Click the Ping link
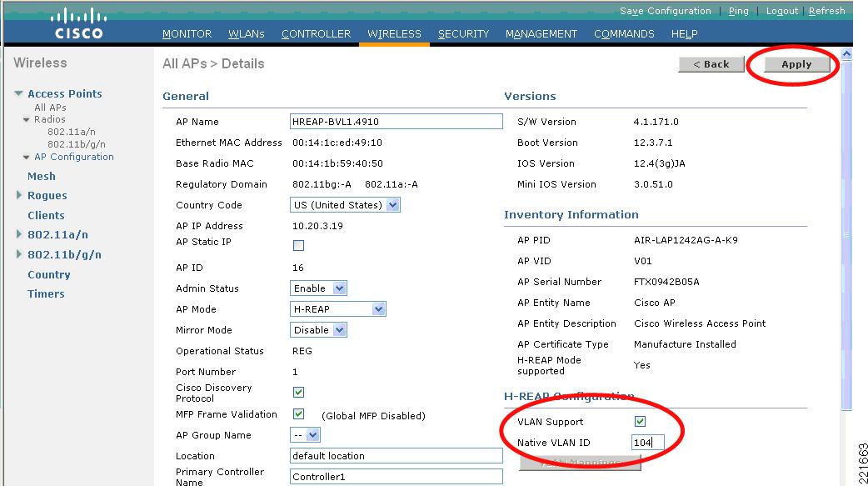Screen dimensions: 868x486 click(x=738, y=11)
